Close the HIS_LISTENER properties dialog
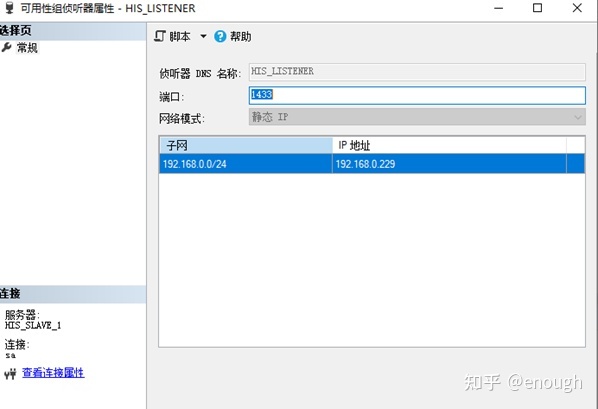Screen dimensions: 598x409 pos(577,8)
